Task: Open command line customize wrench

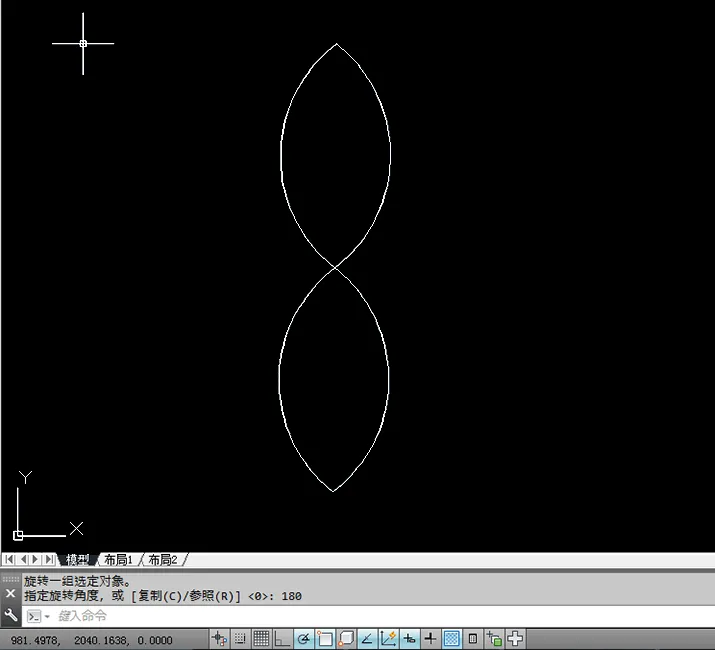Action: 10,616
